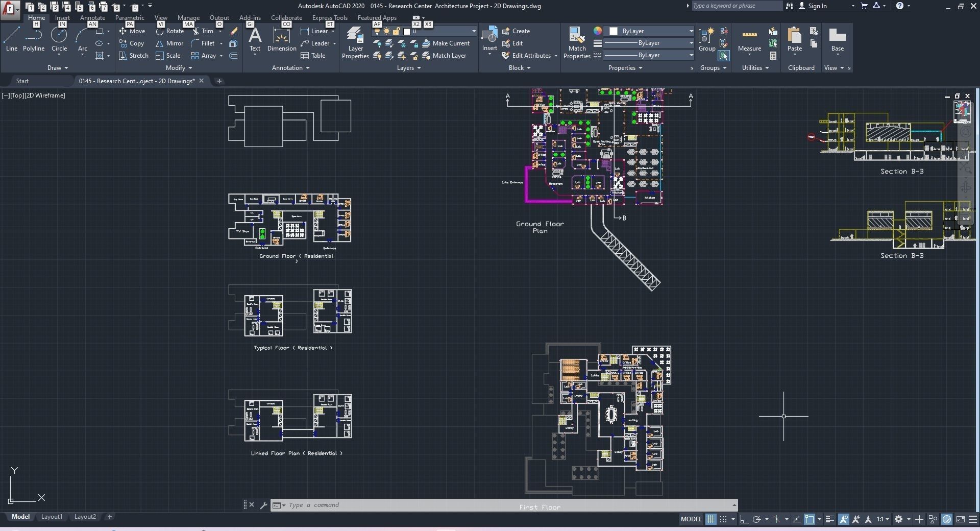Open the Start document tab
The image size is (980, 531).
[x=22, y=81]
